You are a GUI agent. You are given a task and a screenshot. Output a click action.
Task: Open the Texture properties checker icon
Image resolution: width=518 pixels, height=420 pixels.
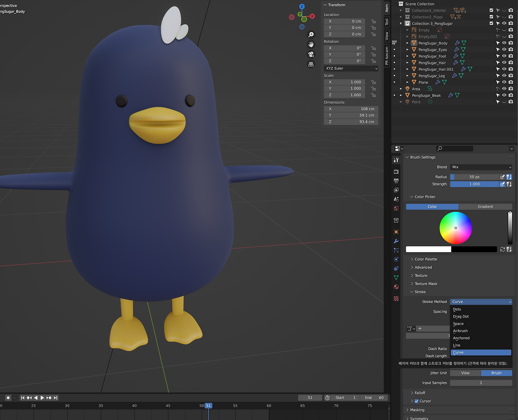pyautogui.click(x=396, y=299)
